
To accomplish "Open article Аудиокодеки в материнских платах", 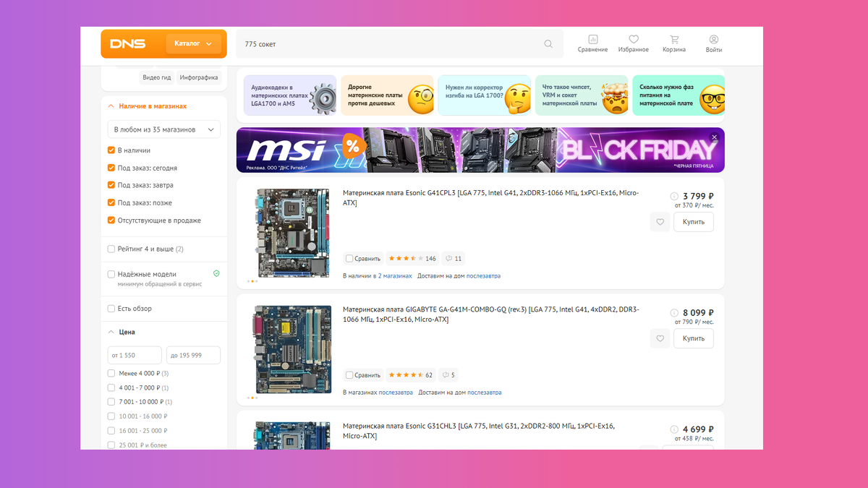I will [290, 95].
